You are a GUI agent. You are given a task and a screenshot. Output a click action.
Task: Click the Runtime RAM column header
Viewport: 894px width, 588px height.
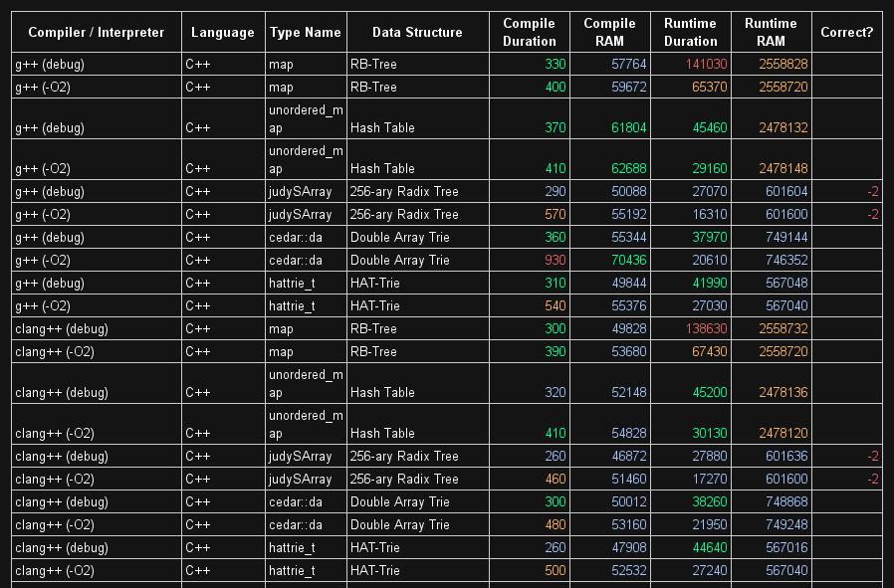coord(771,33)
